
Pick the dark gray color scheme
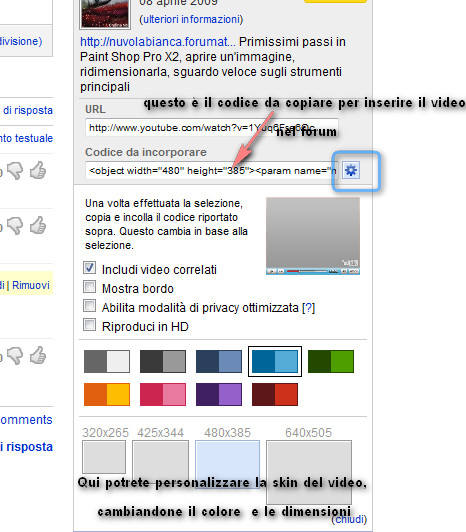click(x=163, y=361)
